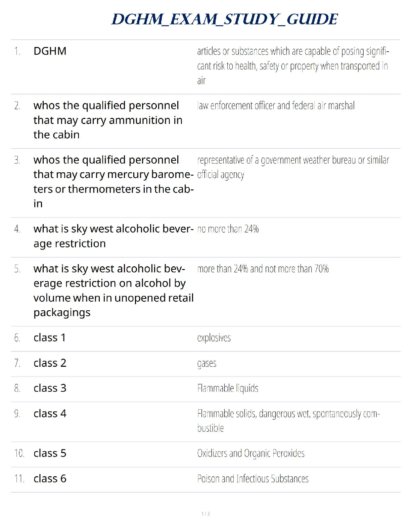This screenshot has height=532, width=411.
Task: Click the term "DGHM" in row 1
Action: pos(50,51)
